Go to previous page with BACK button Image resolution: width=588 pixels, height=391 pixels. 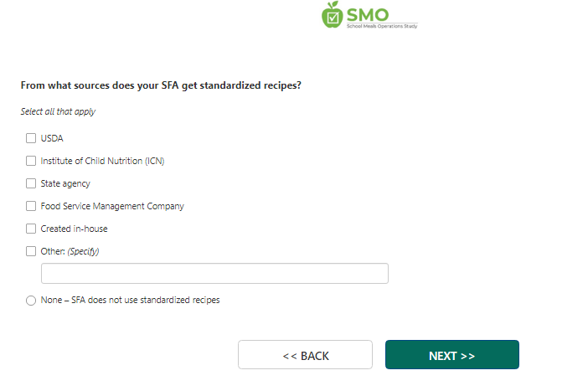point(305,355)
